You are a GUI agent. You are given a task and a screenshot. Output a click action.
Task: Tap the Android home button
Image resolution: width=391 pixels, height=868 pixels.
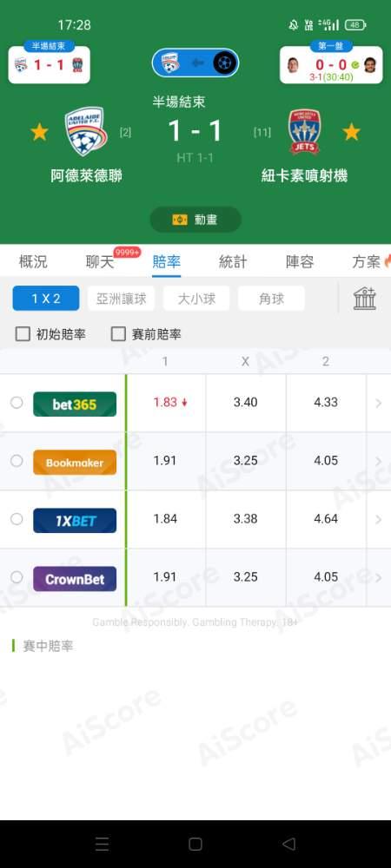pyautogui.click(x=195, y=844)
